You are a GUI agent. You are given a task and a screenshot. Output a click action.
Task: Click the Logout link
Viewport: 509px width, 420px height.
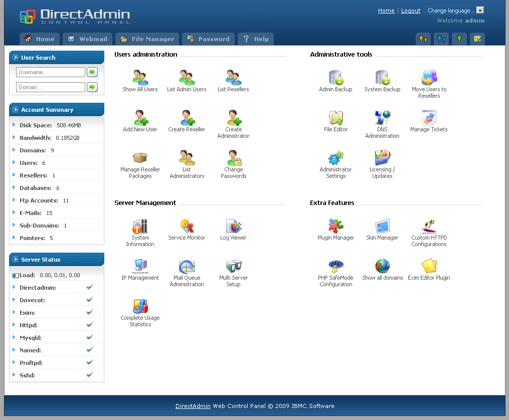tap(411, 11)
